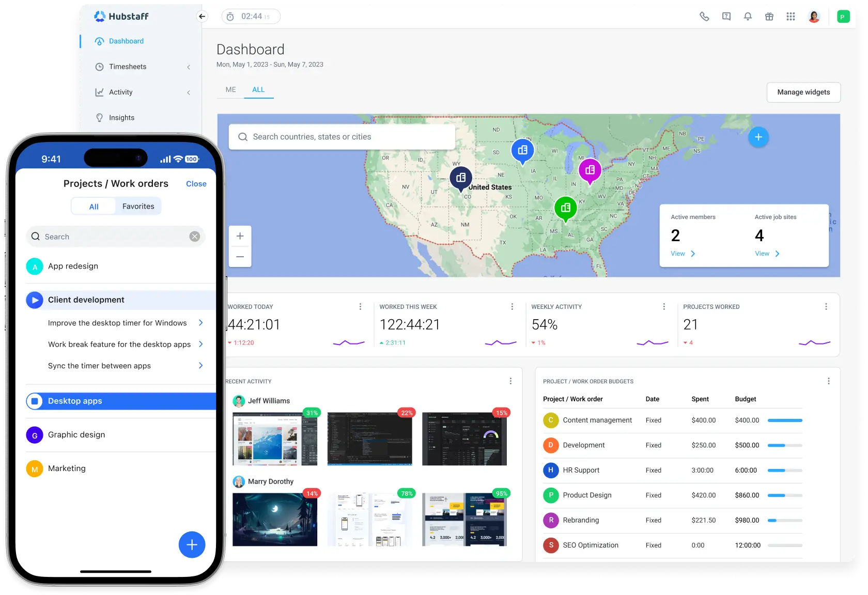Click the Insights lightbulb icon
Screen dimensions: 868x595
click(99, 117)
